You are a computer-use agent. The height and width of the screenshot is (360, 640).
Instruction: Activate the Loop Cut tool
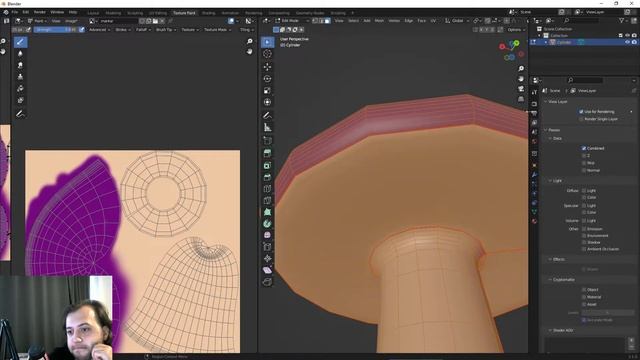(x=267, y=189)
